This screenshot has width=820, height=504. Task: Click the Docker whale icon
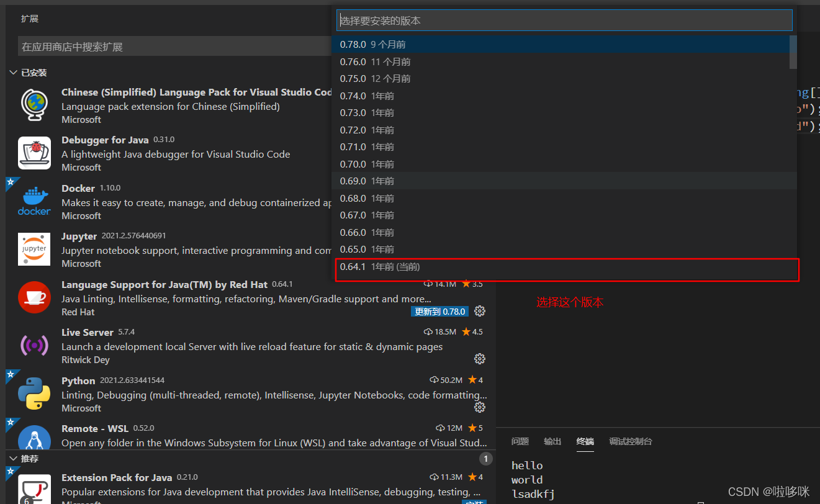coord(34,201)
